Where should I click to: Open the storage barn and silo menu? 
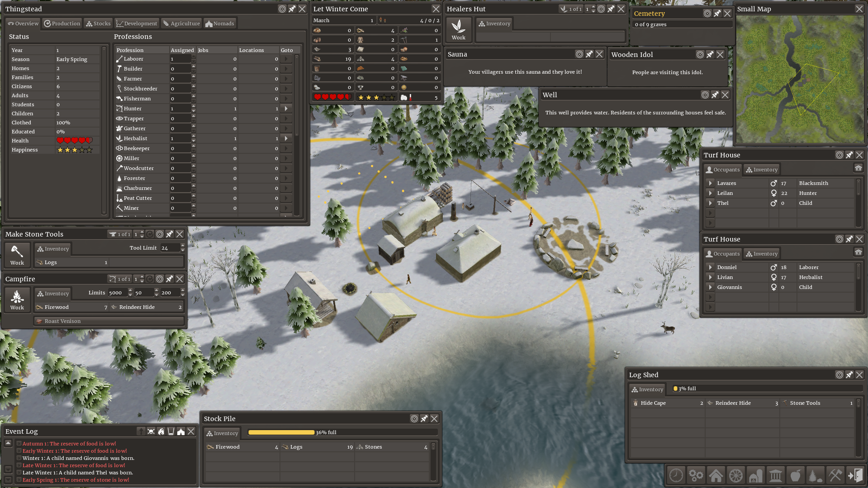point(756,475)
